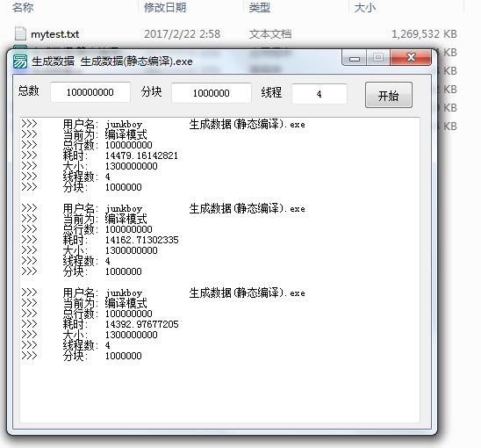Click the 线程 label
Image resolution: width=481 pixels, height=448 pixels.
[x=271, y=92]
